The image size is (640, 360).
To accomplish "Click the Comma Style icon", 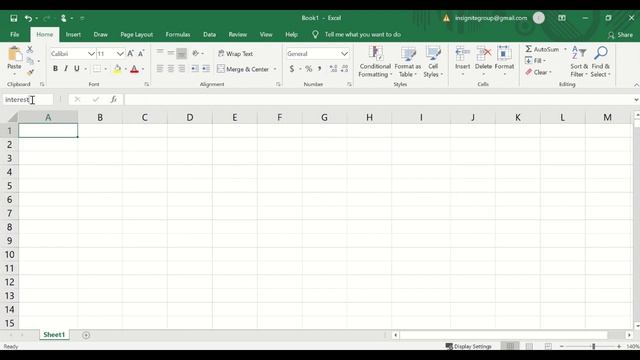I will click(320, 69).
